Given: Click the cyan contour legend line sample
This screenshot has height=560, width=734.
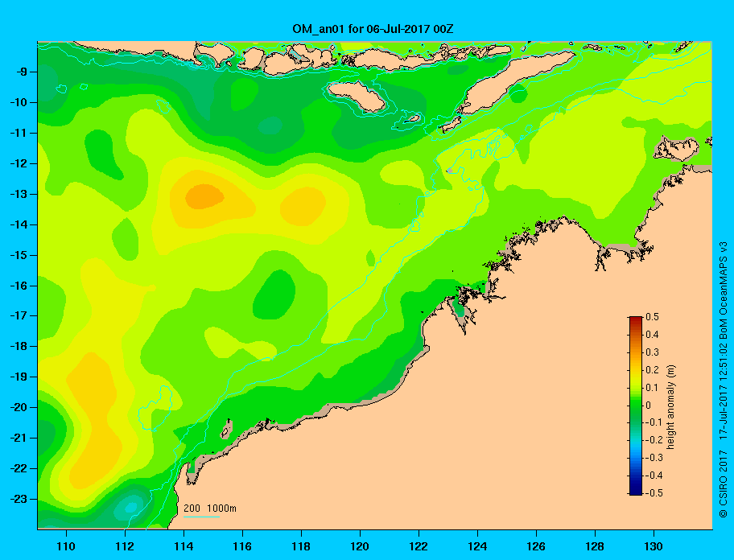Looking at the screenshot, I should click(201, 517).
